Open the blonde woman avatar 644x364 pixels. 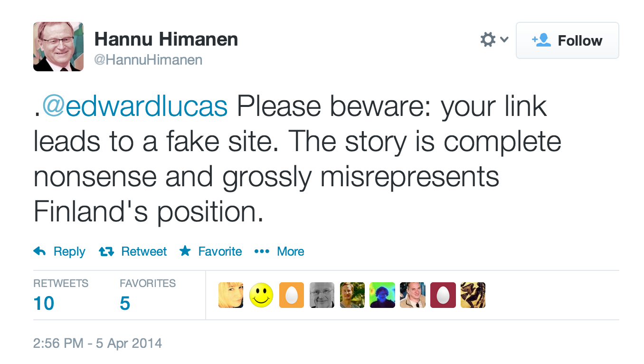coord(231,295)
